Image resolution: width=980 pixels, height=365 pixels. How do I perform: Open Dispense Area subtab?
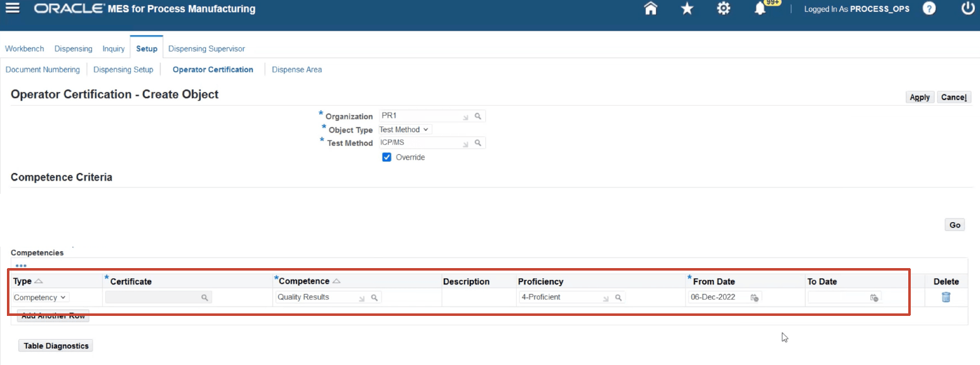pyautogui.click(x=297, y=70)
